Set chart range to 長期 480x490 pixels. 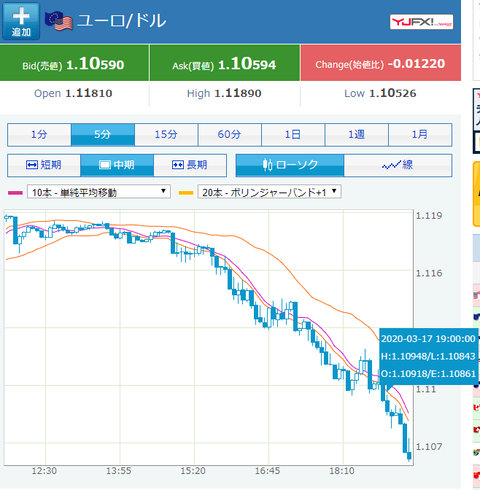tap(190, 165)
